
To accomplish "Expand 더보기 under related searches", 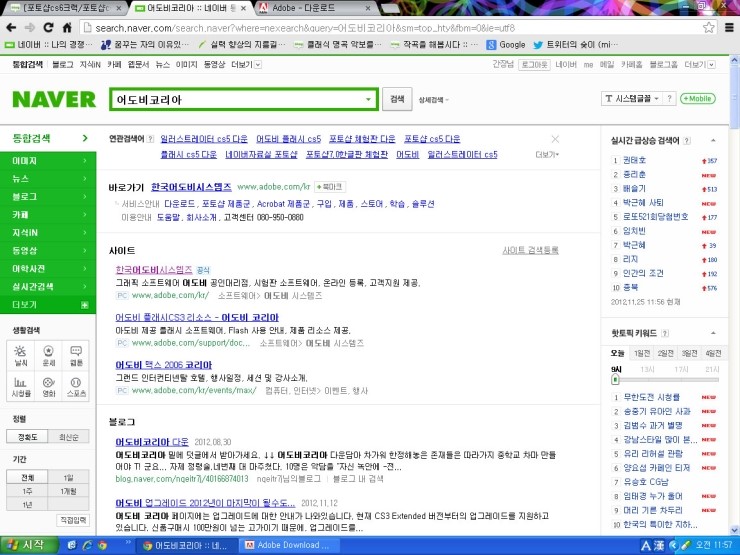I will pyautogui.click(x=547, y=154).
